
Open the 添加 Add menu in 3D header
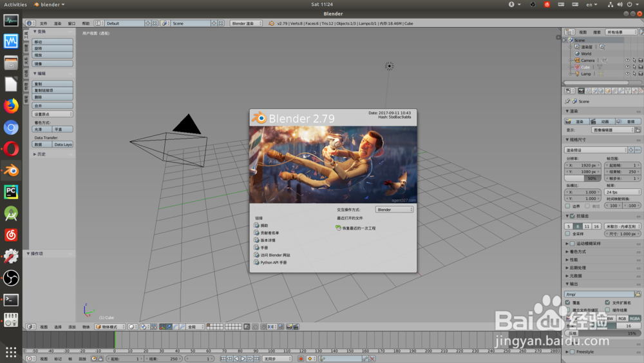(x=72, y=327)
